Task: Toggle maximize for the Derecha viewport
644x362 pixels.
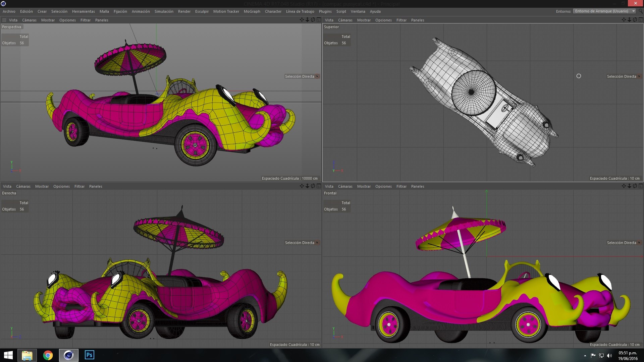Action: click(319, 186)
